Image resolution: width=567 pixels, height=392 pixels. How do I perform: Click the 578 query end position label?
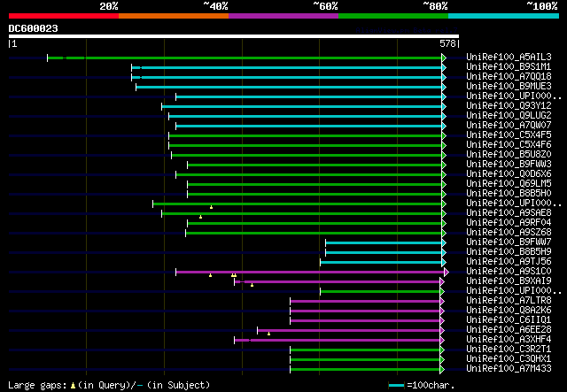coord(447,43)
